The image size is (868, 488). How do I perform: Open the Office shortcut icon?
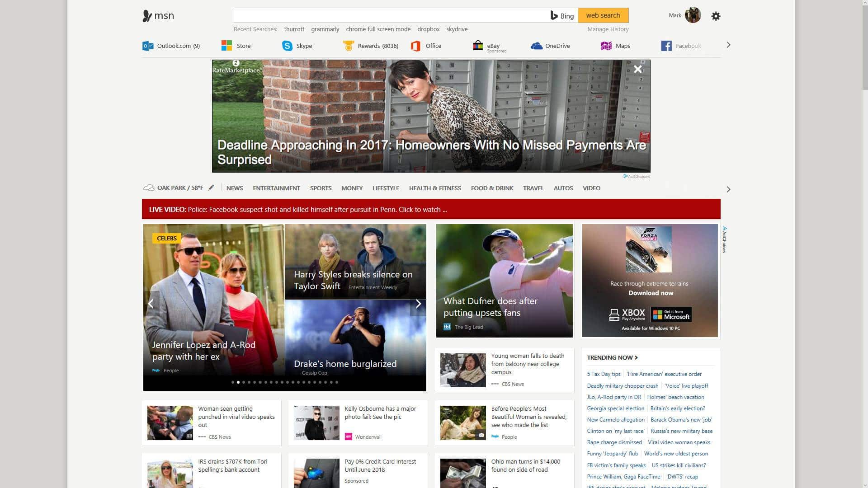(415, 46)
